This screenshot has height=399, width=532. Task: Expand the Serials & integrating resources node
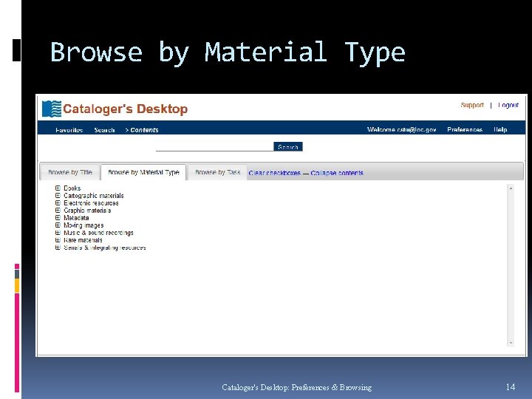(x=58, y=248)
